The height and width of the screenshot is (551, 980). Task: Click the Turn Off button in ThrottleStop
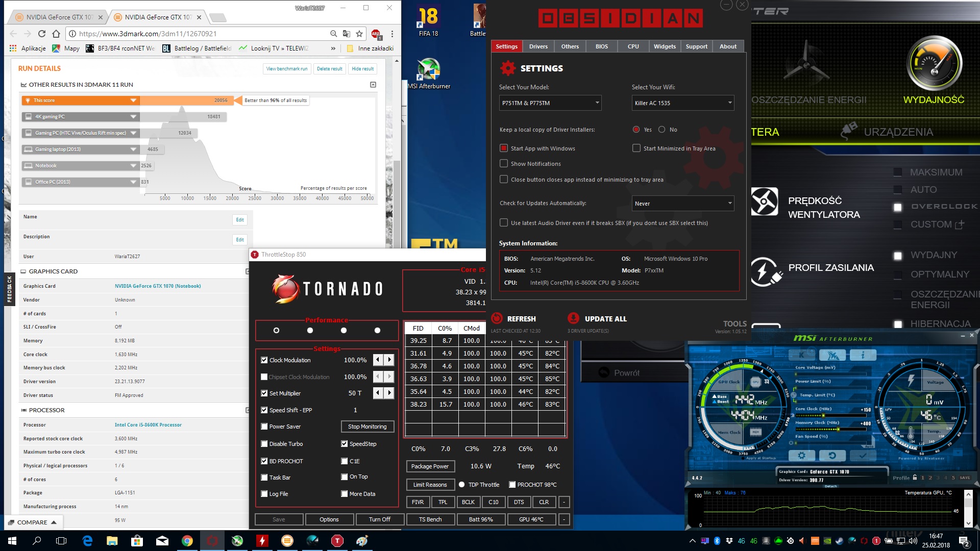pos(380,519)
